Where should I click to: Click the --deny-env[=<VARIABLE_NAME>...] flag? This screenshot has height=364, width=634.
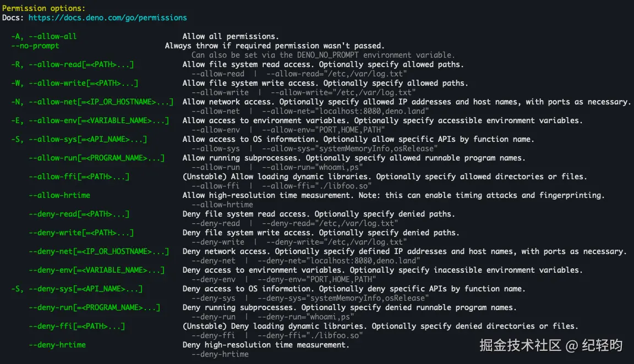click(x=96, y=270)
